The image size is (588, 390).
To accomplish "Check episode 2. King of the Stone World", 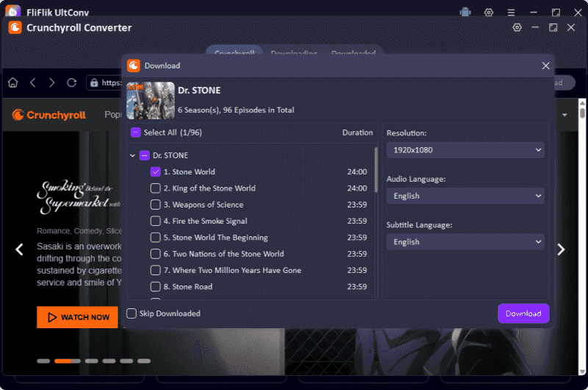I will (x=155, y=188).
